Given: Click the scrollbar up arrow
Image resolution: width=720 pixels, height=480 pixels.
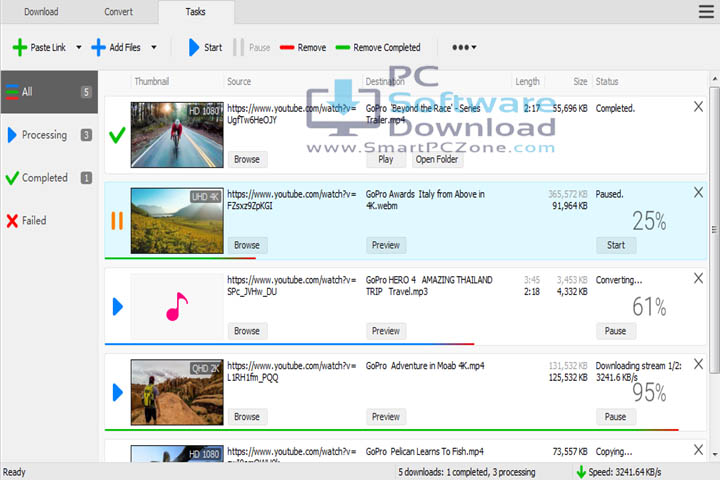Looking at the screenshot, I should tap(715, 79).
